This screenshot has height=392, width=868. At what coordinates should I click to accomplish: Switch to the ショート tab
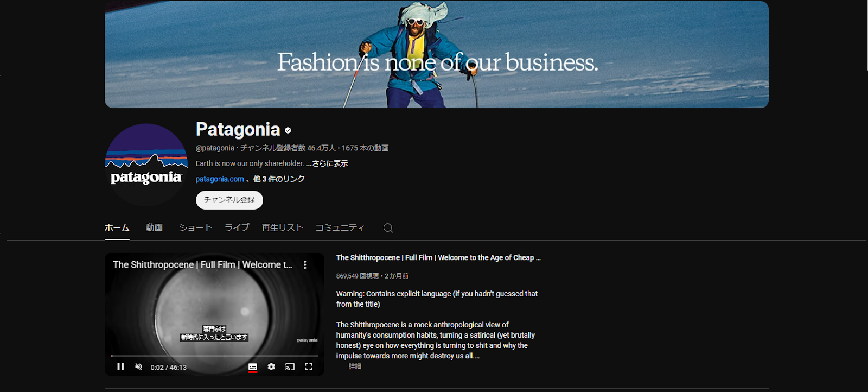195,228
